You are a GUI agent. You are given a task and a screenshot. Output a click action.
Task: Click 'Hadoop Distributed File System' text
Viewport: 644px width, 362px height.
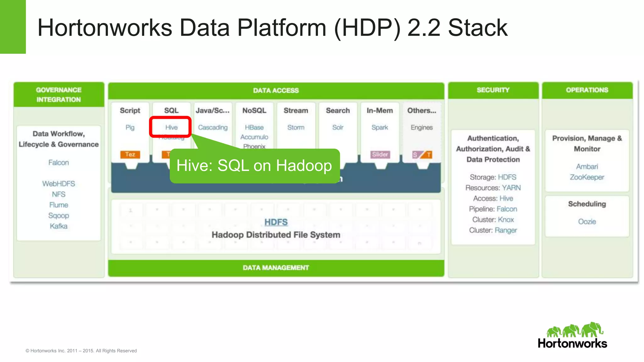pyautogui.click(x=276, y=235)
